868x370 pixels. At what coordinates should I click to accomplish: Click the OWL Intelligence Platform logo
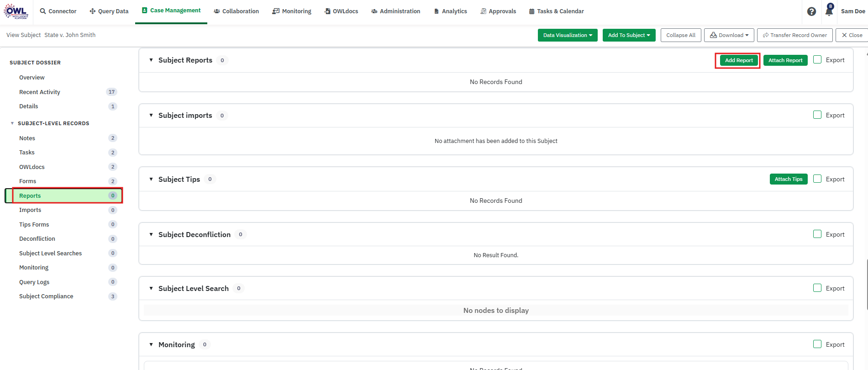pyautogui.click(x=16, y=11)
